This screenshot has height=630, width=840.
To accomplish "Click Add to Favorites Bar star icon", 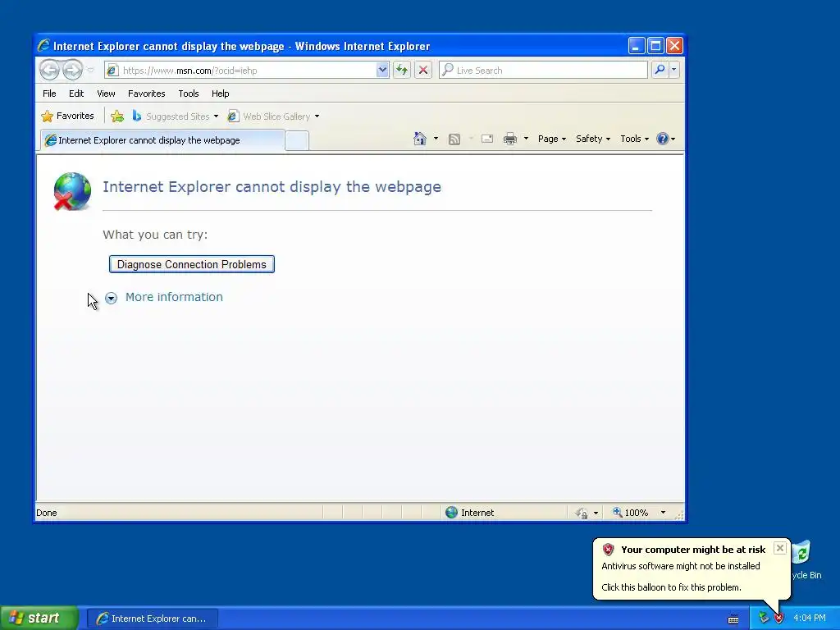I will pyautogui.click(x=117, y=116).
